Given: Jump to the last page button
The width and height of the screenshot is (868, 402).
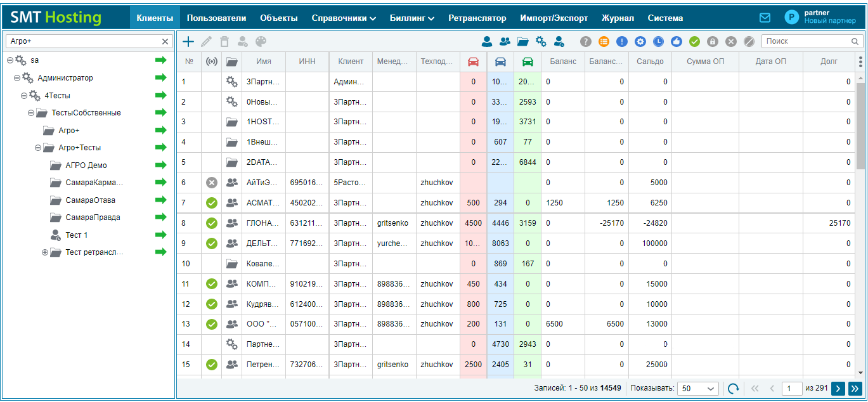Looking at the screenshot, I should click(x=855, y=389).
